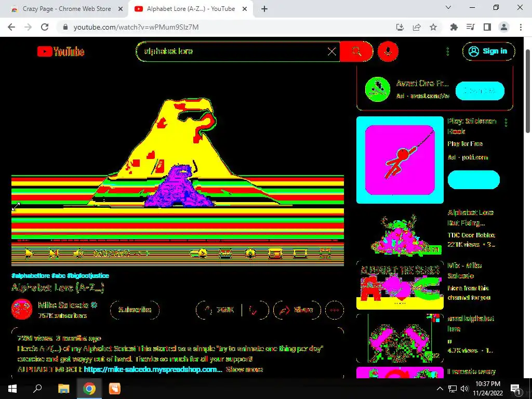Enter full screen from the player controls
The image size is (532, 399).
click(x=325, y=253)
